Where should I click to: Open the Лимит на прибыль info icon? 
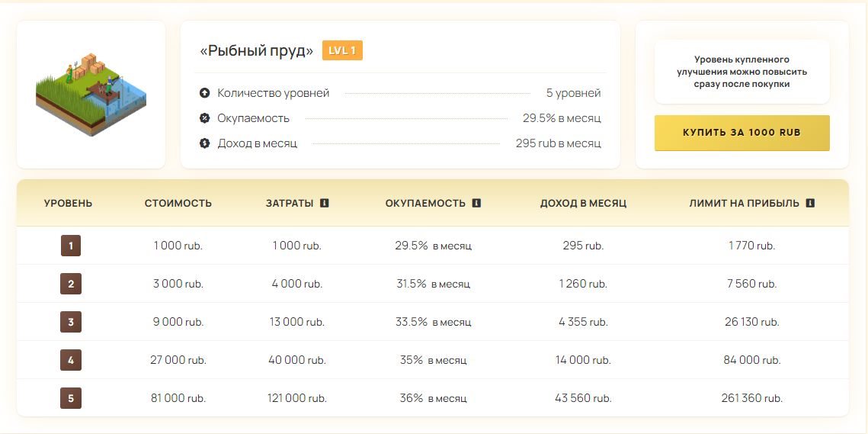810,203
